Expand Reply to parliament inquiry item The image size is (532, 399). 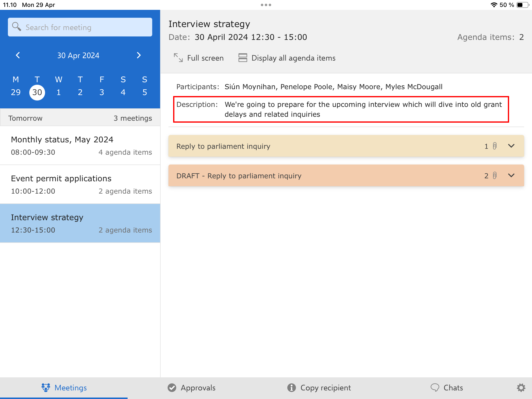pyautogui.click(x=511, y=146)
